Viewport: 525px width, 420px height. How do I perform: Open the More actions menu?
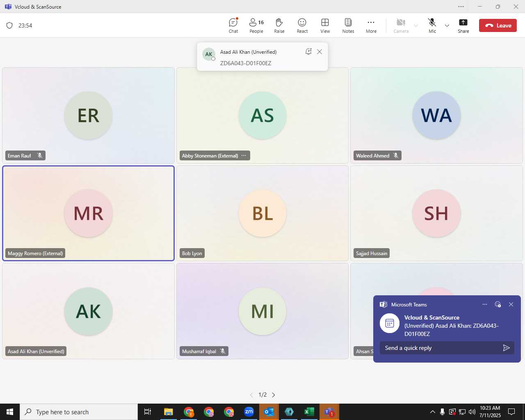tap(371, 25)
